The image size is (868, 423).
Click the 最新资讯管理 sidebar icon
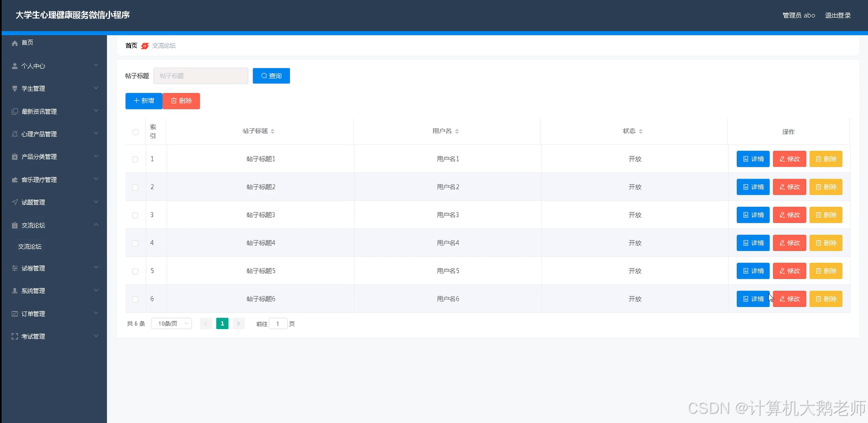[x=15, y=111]
